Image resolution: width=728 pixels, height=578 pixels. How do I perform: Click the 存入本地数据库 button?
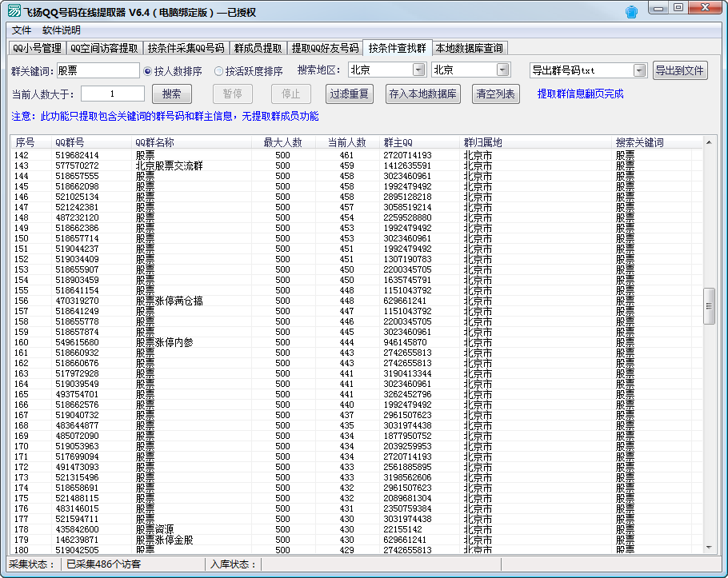(422, 94)
